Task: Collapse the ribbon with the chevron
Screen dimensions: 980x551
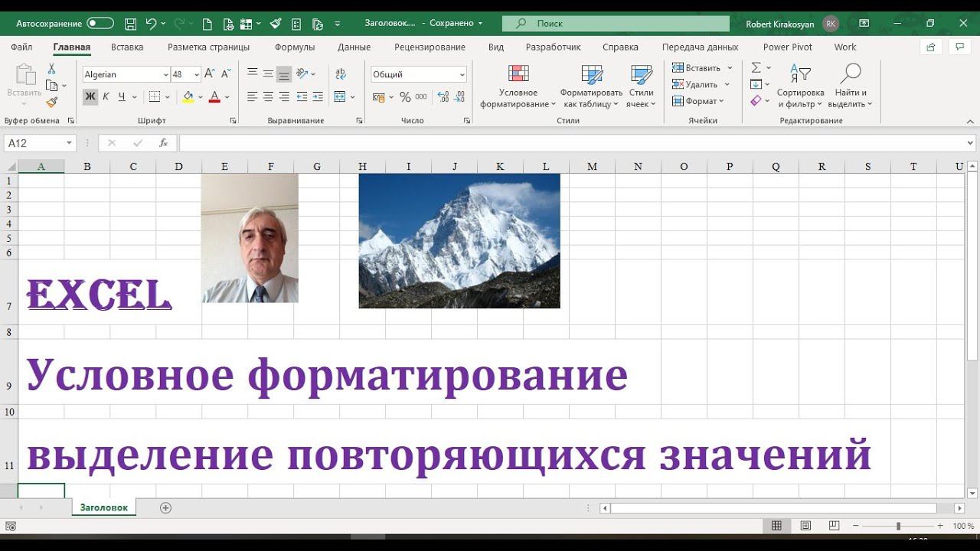Action: click(970, 121)
